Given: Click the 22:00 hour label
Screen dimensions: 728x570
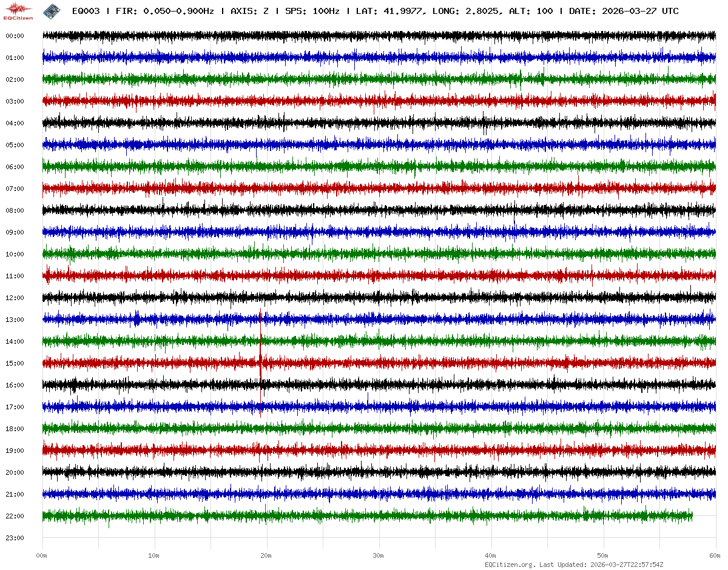Looking at the screenshot, I should [x=15, y=516].
